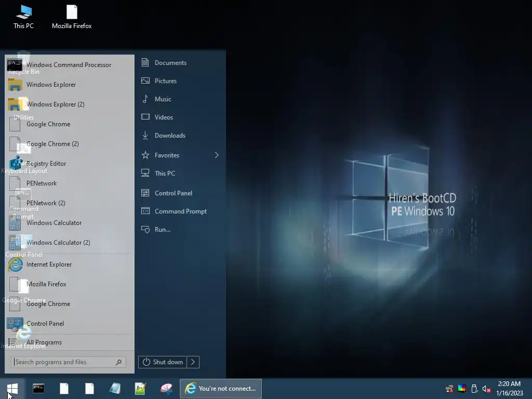The width and height of the screenshot is (532, 399).
Task: Click the color display tray icon
Action: [462, 389]
